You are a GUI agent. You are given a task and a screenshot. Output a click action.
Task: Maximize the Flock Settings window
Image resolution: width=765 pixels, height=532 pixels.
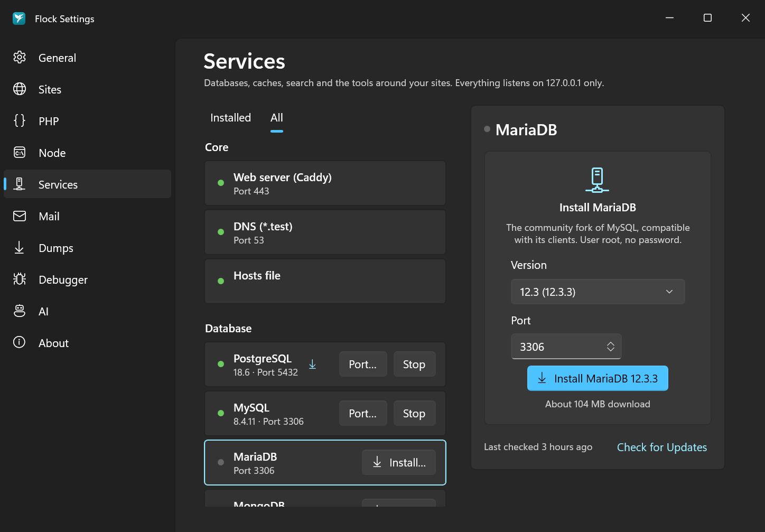click(707, 18)
